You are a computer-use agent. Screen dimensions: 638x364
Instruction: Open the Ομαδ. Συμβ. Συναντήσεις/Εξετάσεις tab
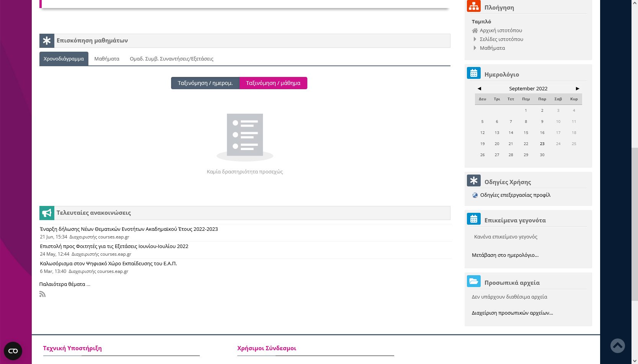[171, 59]
